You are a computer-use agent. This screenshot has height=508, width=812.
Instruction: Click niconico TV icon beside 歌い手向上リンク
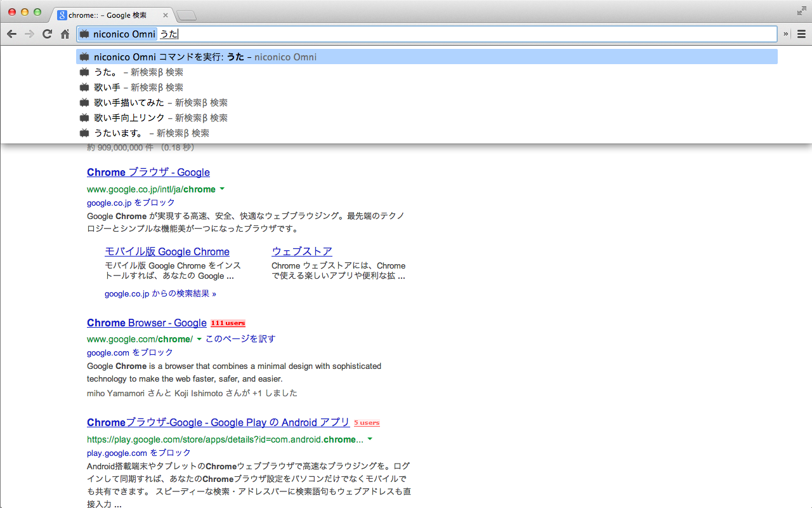tap(84, 118)
